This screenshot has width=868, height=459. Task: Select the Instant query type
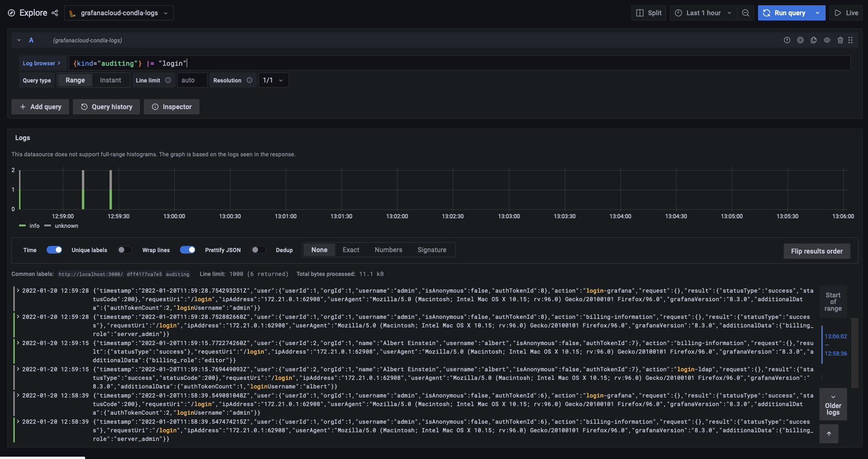(110, 80)
